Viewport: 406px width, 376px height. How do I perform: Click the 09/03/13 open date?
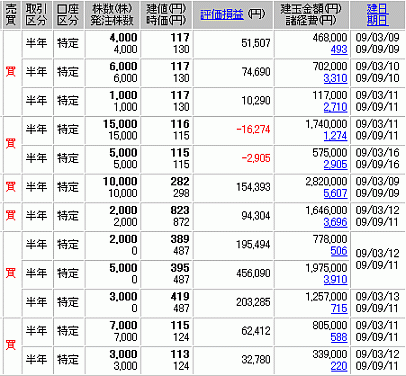[377, 296]
